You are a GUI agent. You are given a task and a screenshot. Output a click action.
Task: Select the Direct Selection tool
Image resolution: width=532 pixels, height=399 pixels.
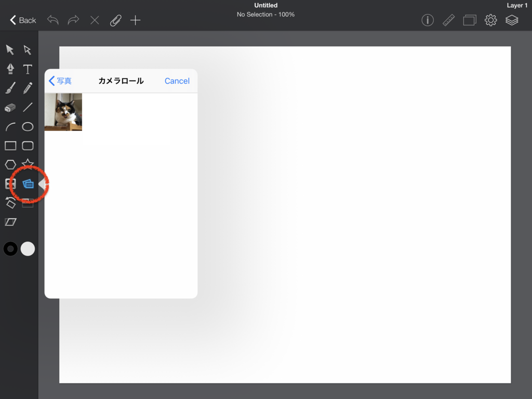pos(28,50)
